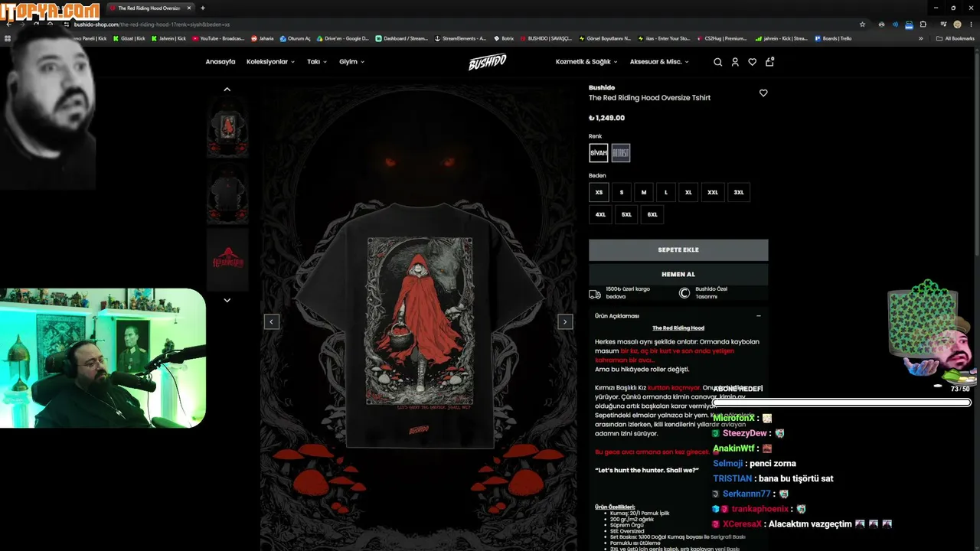Expand the Aksesuar & Misc. menu
The image size is (980, 551).
(x=659, y=62)
